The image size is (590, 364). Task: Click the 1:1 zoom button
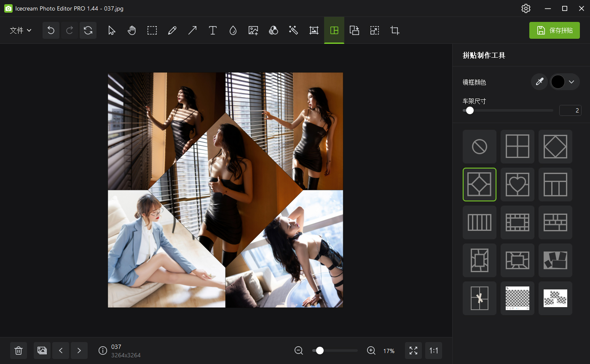point(434,350)
